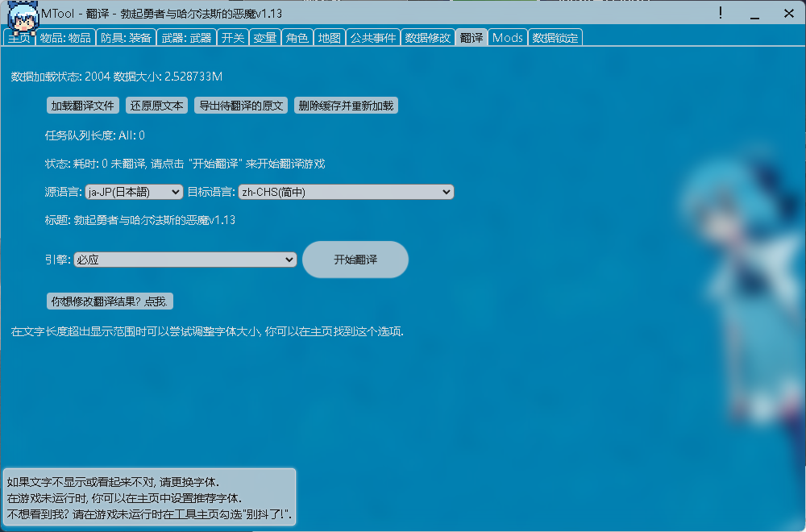Image resolution: width=806 pixels, height=532 pixels.
Task: Open the 数据锁定 tab
Action: click(555, 37)
